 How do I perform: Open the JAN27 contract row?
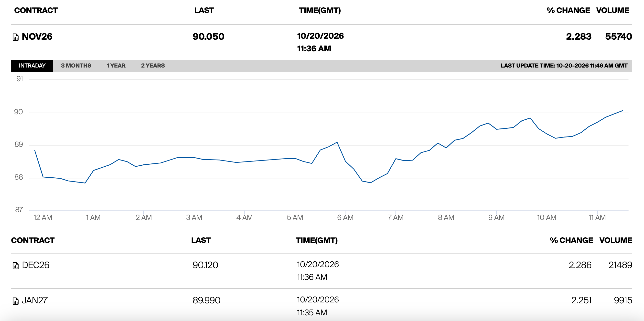[322, 305]
